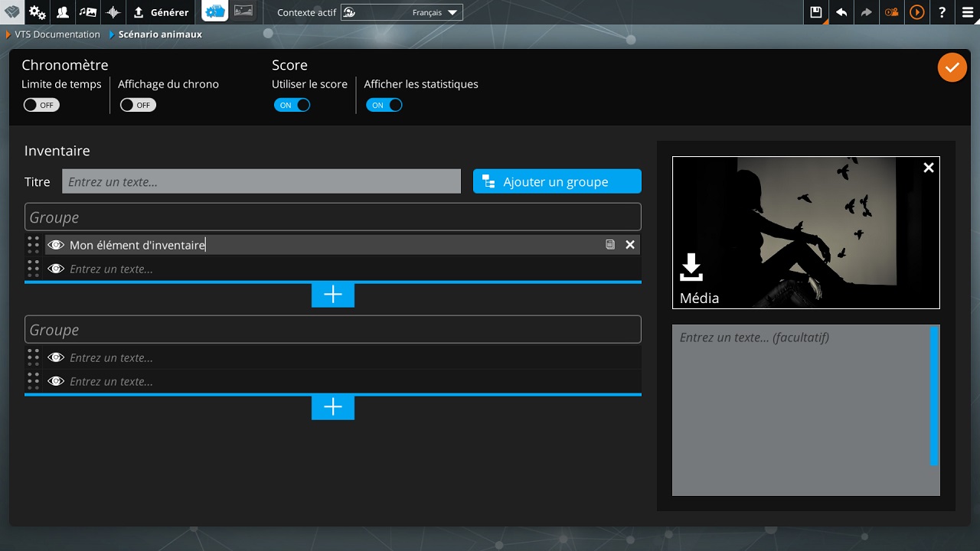The width and height of the screenshot is (980, 551).
Task: Click the Français dropdown arrow
Action: 452,13
